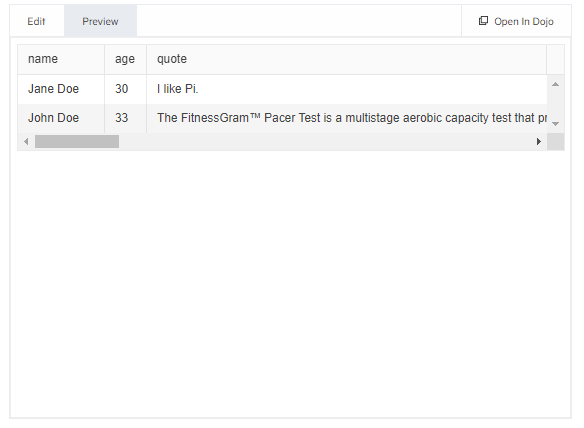The height and width of the screenshot is (428, 584).
Task: Select the John Doe name cell
Action: pyautogui.click(x=61, y=118)
